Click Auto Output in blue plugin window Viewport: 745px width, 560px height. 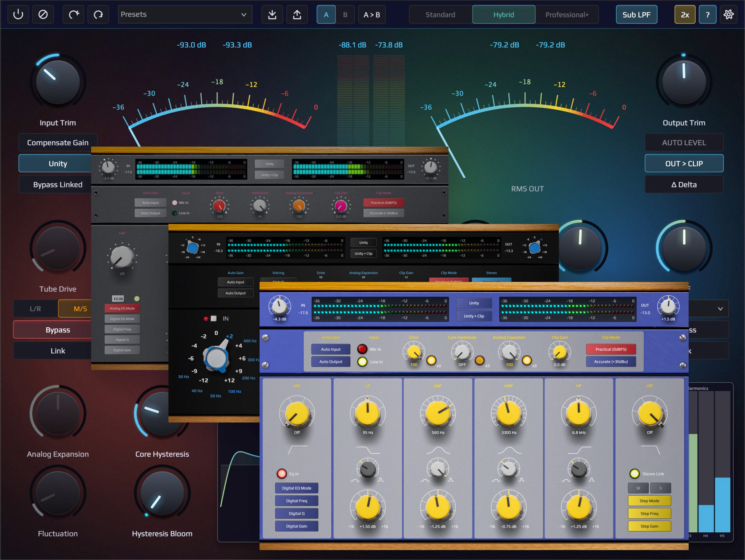coord(331,361)
